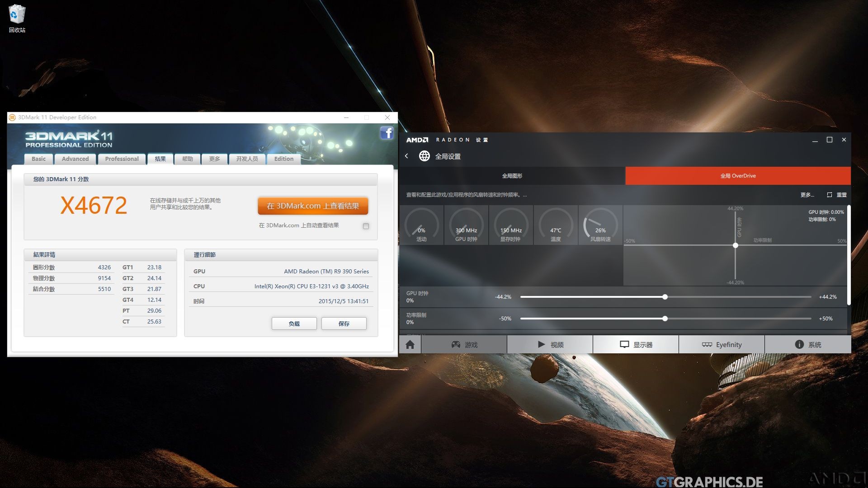Switch to the 更多 tab in 3DMark
The width and height of the screenshot is (868, 488).
point(214,159)
